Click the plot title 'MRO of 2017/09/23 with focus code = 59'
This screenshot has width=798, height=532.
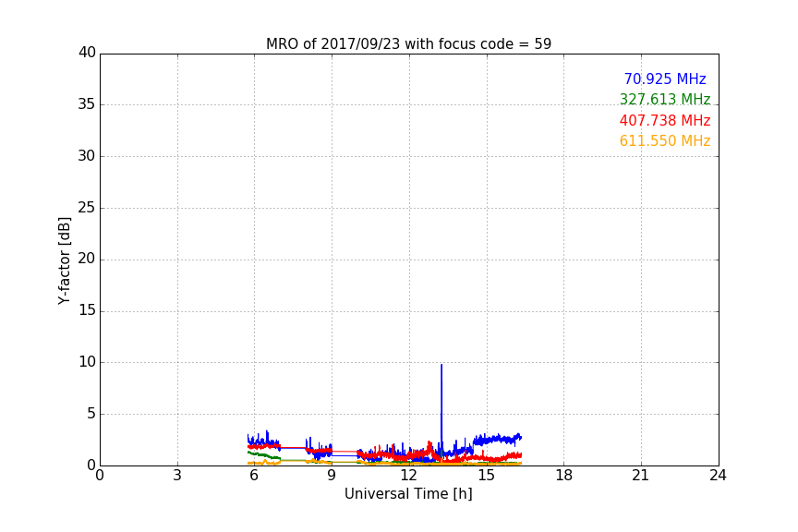[408, 43]
